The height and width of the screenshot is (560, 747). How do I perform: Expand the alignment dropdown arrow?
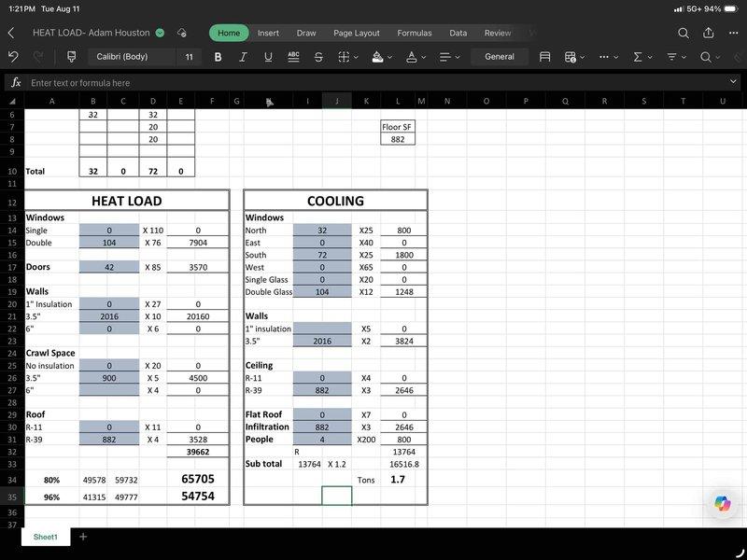click(458, 57)
